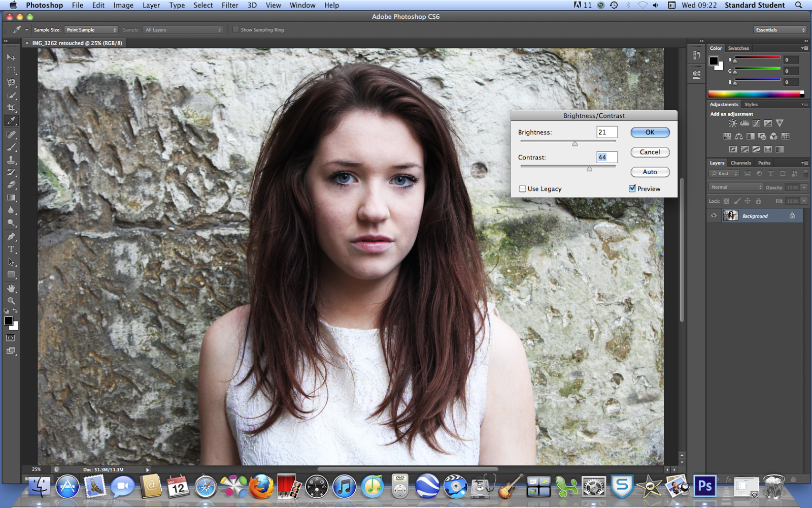
Task: Click the Auto button
Action: coord(650,172)
